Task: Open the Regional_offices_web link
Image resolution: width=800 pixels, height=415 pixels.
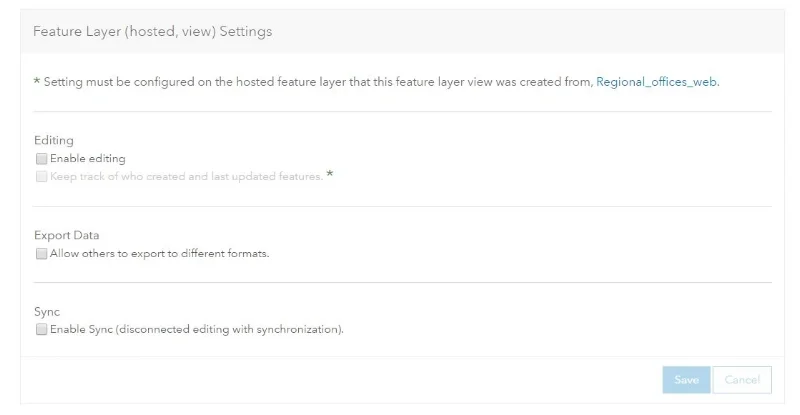Action: click(656, 82)
